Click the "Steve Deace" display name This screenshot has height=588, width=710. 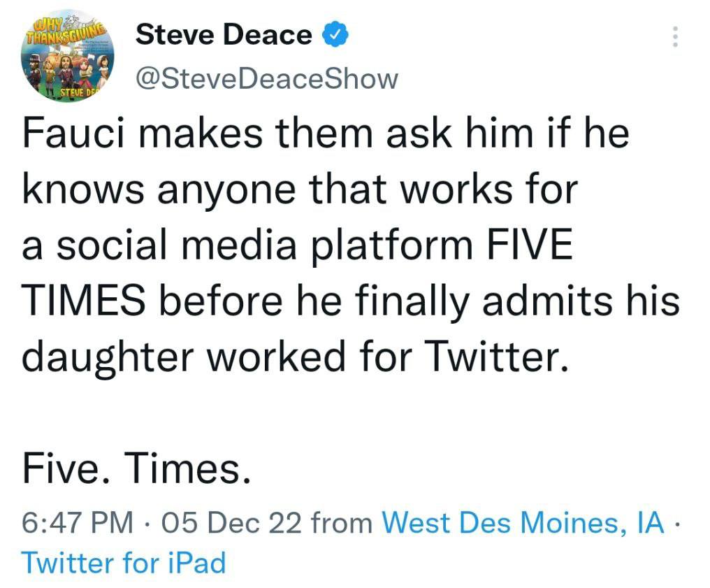[224, 34]
